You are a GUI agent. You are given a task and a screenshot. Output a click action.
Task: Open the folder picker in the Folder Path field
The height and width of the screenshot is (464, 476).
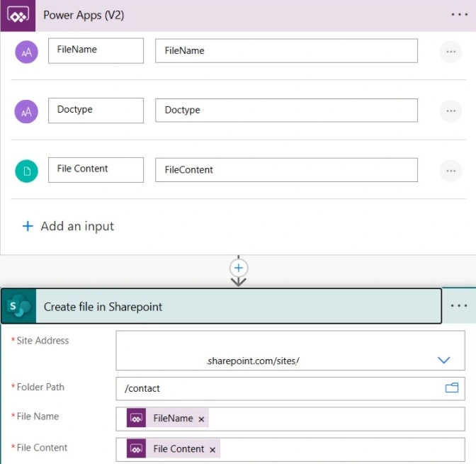(x=452, y=387)
